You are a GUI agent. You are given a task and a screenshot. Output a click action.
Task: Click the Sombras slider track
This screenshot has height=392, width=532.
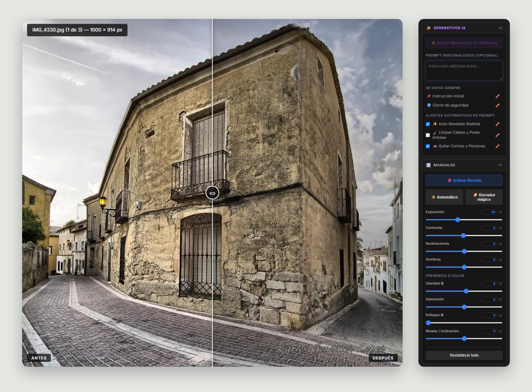tap(464, 267)
